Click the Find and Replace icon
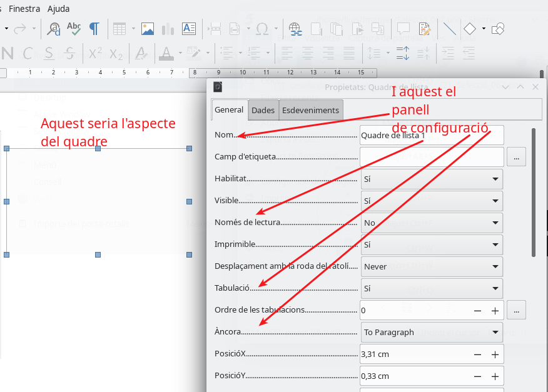 tap(54, 29)
